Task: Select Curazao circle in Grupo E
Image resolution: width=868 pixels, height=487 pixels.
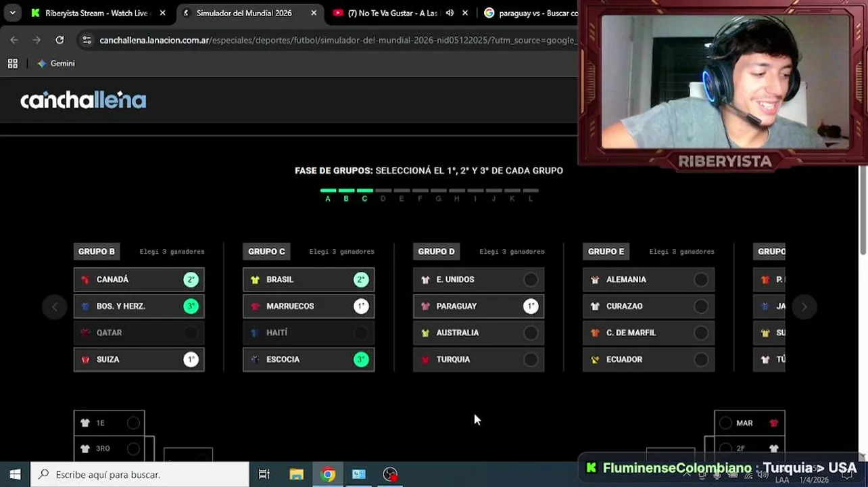Action: click(x=701, y=306)
